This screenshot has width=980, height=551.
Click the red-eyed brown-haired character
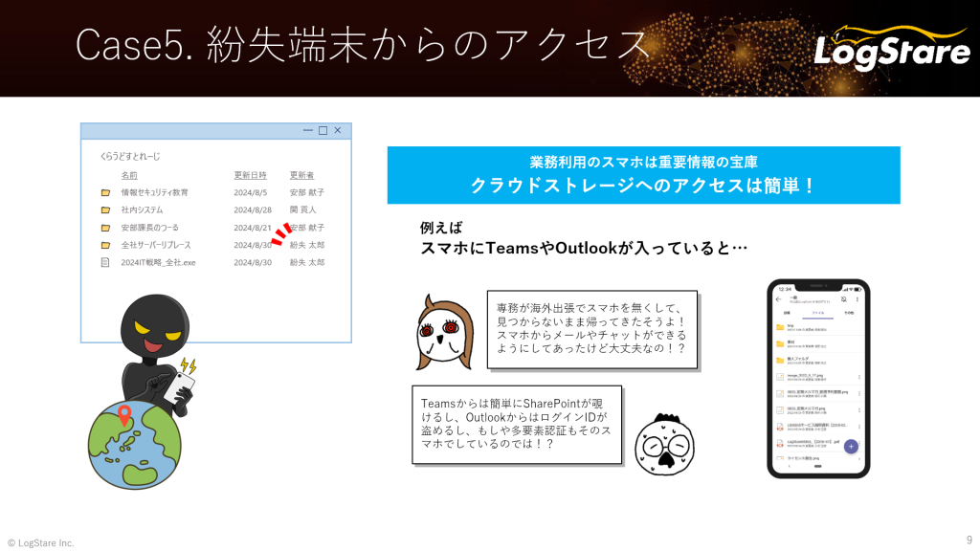click(x=444, y=332)
